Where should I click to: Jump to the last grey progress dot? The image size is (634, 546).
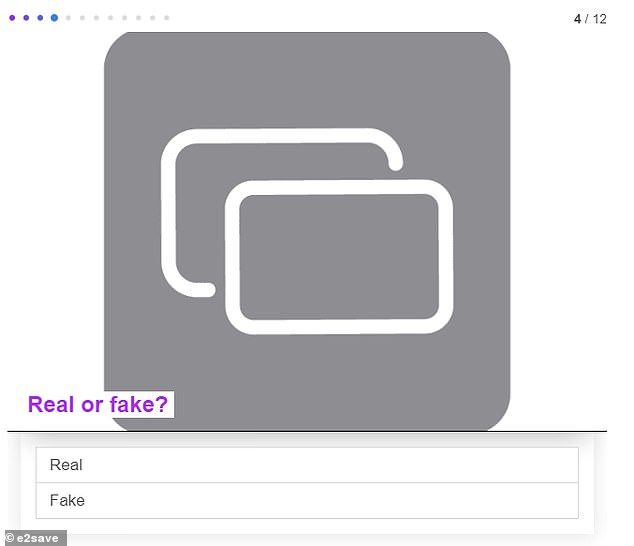(x=167, y=18)
